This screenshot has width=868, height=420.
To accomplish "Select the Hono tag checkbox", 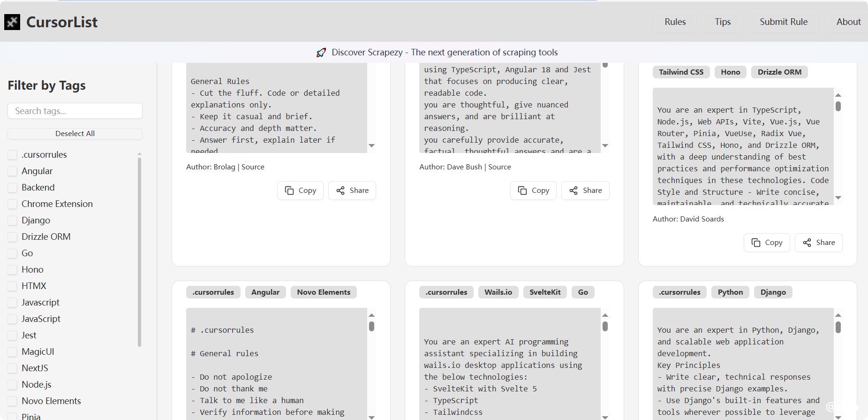I will pyautogui.click(x=13, y=270).
